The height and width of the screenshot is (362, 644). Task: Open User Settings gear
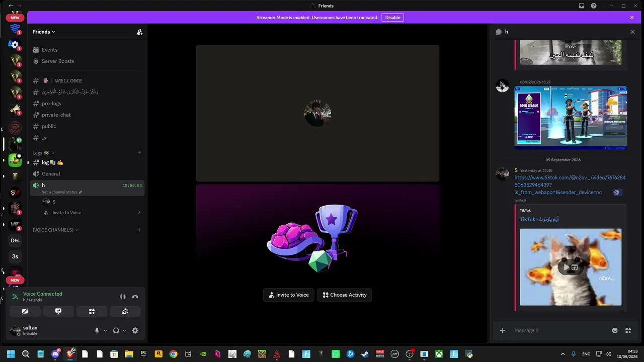[135, 330]
